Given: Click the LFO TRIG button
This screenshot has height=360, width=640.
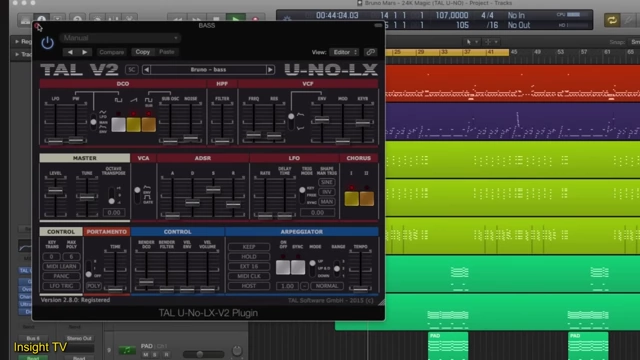Looking at the screenshot, I should click(61, 286).
